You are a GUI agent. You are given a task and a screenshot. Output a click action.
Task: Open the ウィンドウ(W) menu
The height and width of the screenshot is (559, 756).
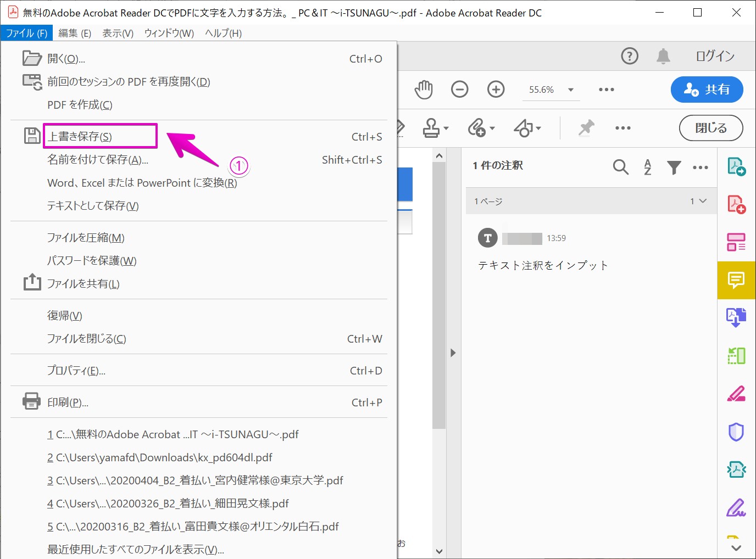pos(169,33)
